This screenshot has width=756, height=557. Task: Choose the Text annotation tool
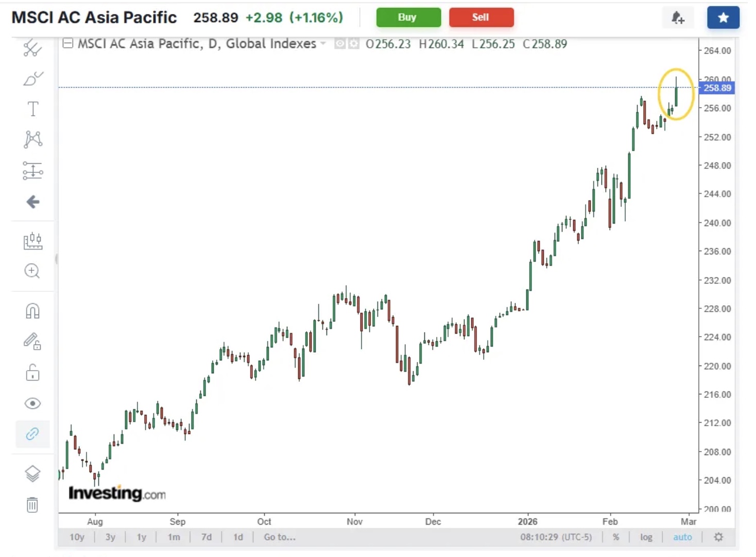32,109
